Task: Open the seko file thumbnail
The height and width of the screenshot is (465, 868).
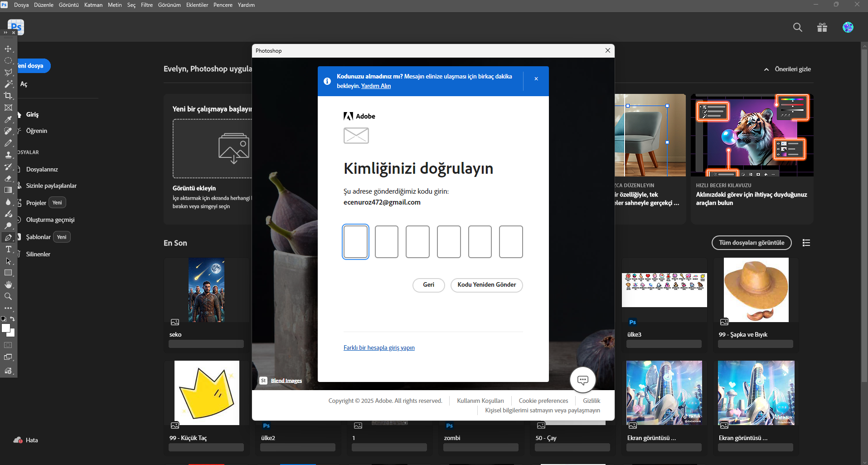Action: (206, 290)
